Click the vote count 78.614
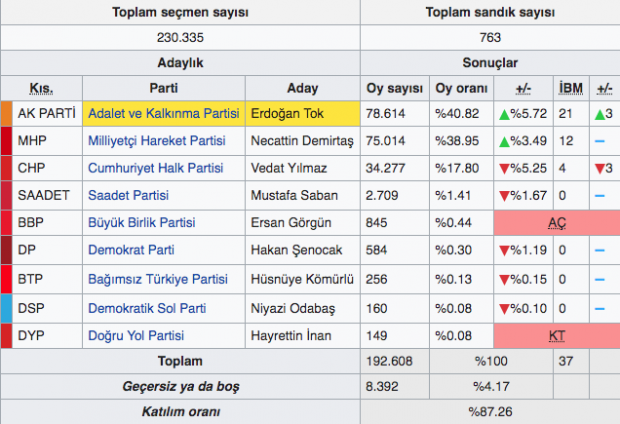Image resolution: width=620 pixels, height=424 pixels. pyautogui.click(x=385, y=114)
